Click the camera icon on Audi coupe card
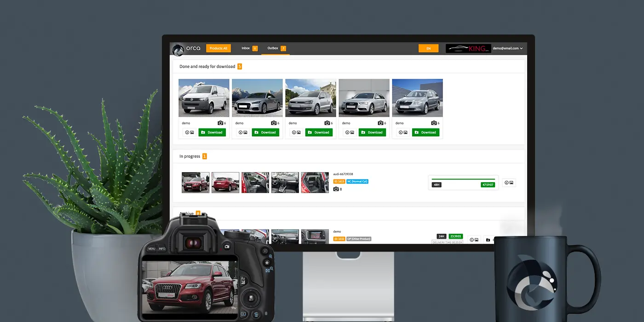Viewport: 644px width, 322px height. click(x=274, y=123)
